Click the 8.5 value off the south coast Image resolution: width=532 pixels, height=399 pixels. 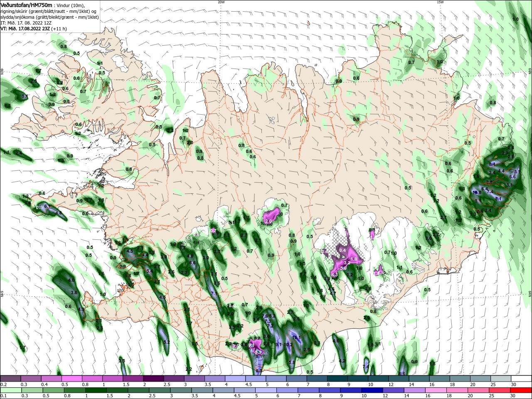pos(259,370)
